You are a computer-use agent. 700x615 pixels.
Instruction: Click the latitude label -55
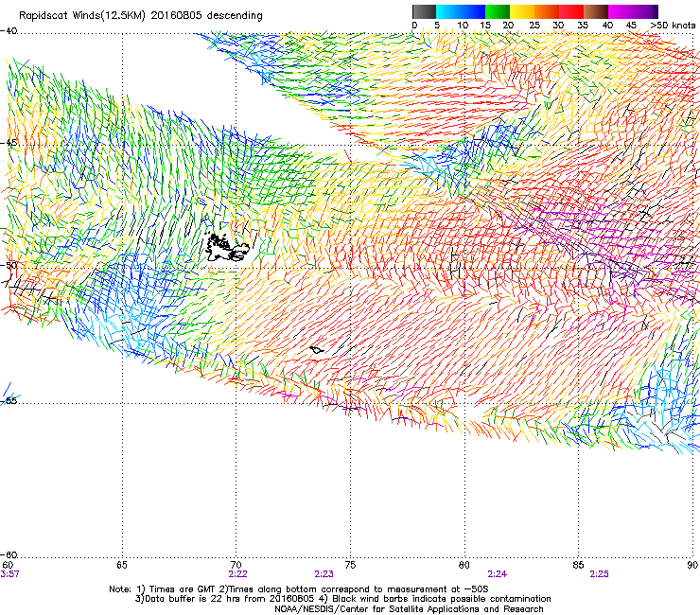[x=9, y=400]
